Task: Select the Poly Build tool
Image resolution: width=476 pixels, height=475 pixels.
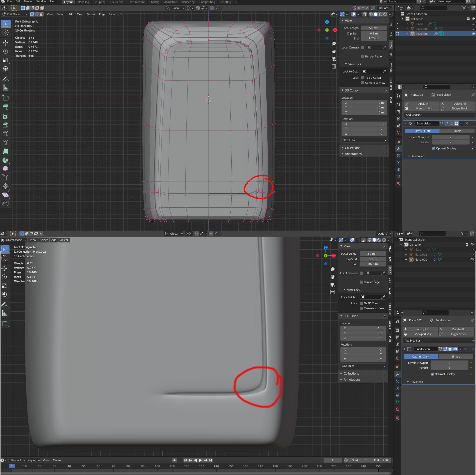Action: coord(5,151)
